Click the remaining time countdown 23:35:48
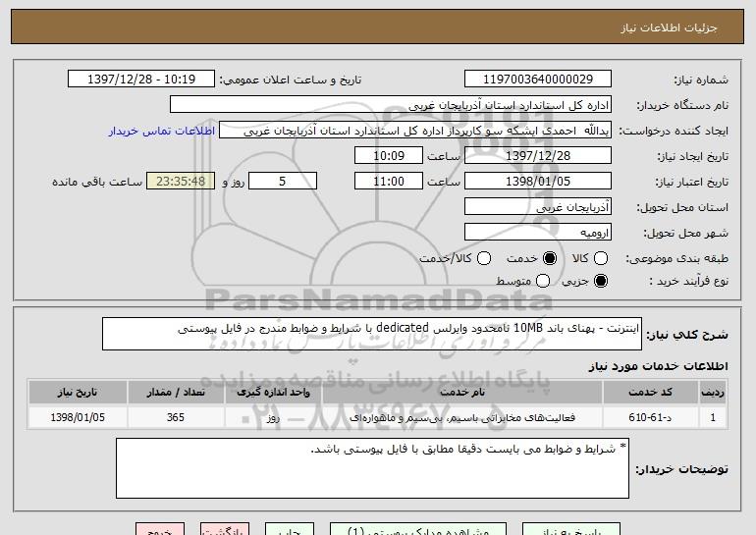 [x=181, y=182]
